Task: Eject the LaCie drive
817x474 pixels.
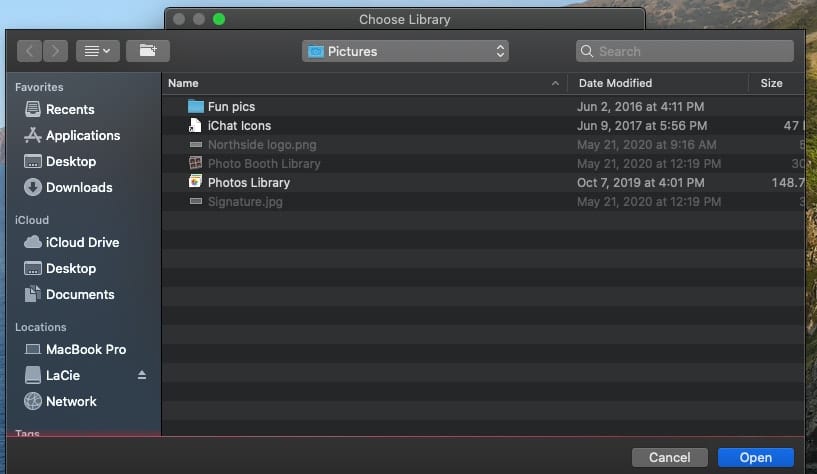Action: (142, 375)
